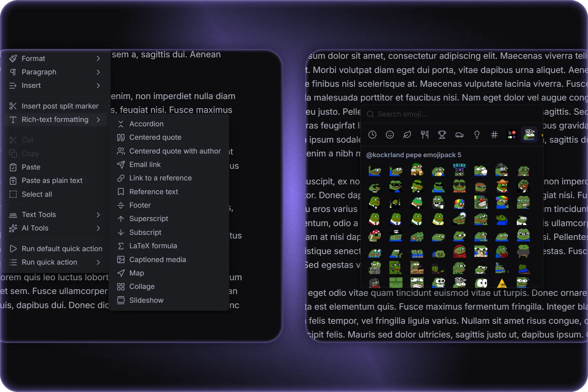This screenshot has width=588, height=392.
Task: Choose Centered quote with author
Action: [169, 151]
